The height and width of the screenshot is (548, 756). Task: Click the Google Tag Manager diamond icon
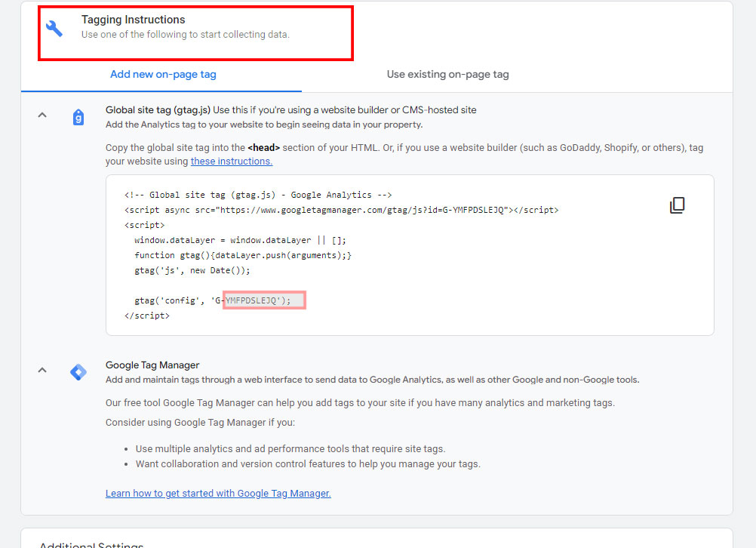[x=78, y=372]
